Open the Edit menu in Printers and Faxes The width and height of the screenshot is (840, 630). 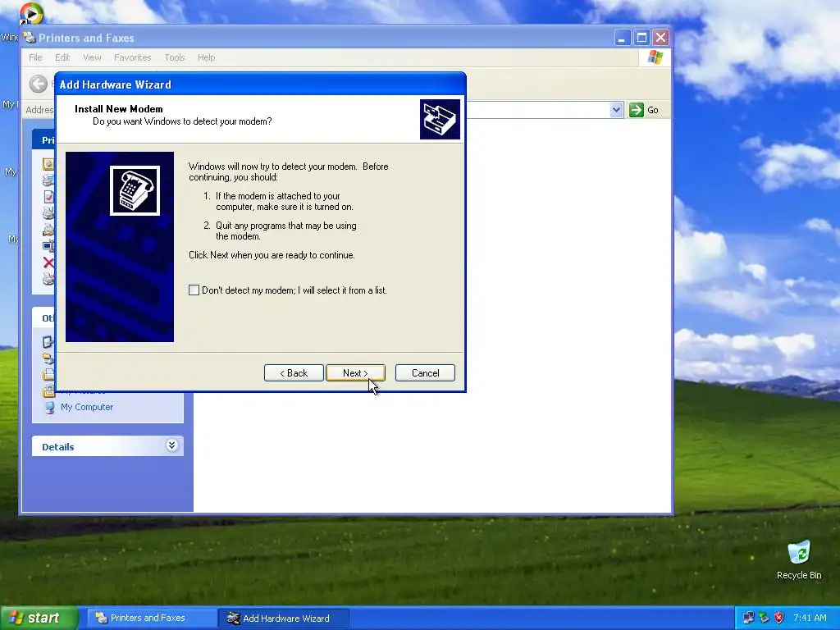62,57
